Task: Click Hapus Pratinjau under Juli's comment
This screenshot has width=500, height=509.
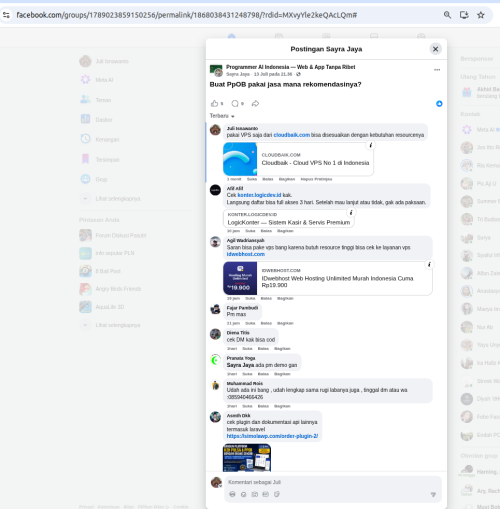Action: click(x=316, y=179)
